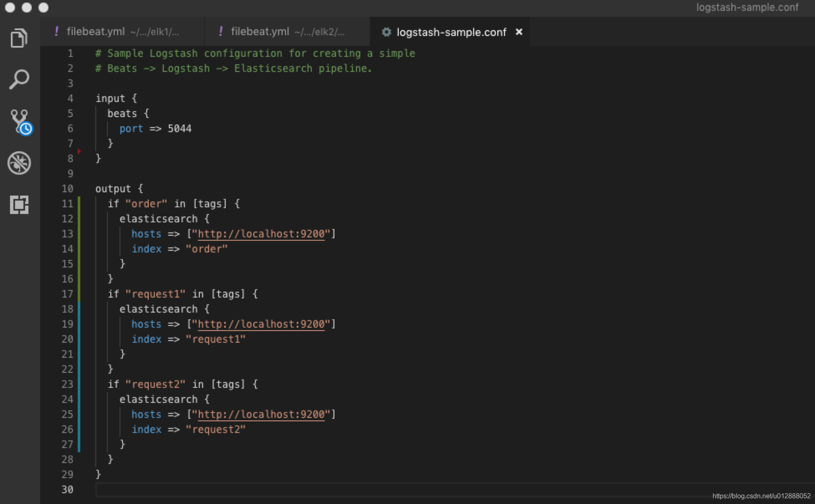Click the "request1" index value on line 20
The height and width of the screenshot is (504, 815).
(216, 339)
